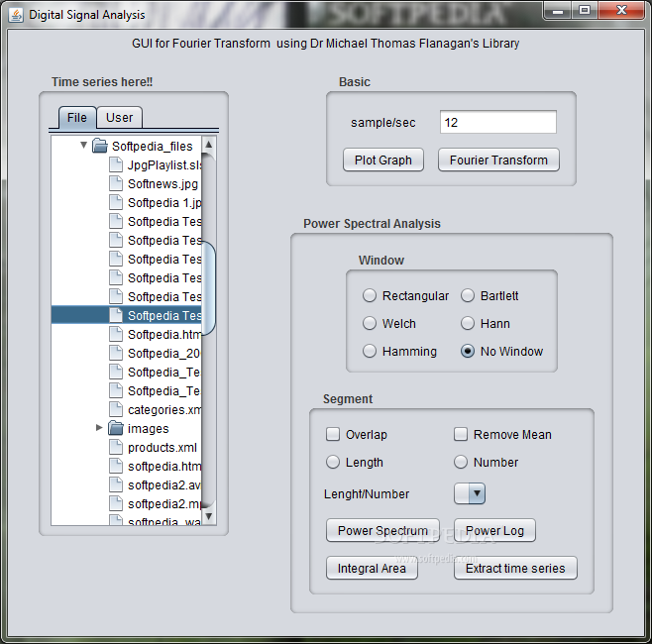Click the Power Log button
Screen dimensions: 652x644
(494, 530)
